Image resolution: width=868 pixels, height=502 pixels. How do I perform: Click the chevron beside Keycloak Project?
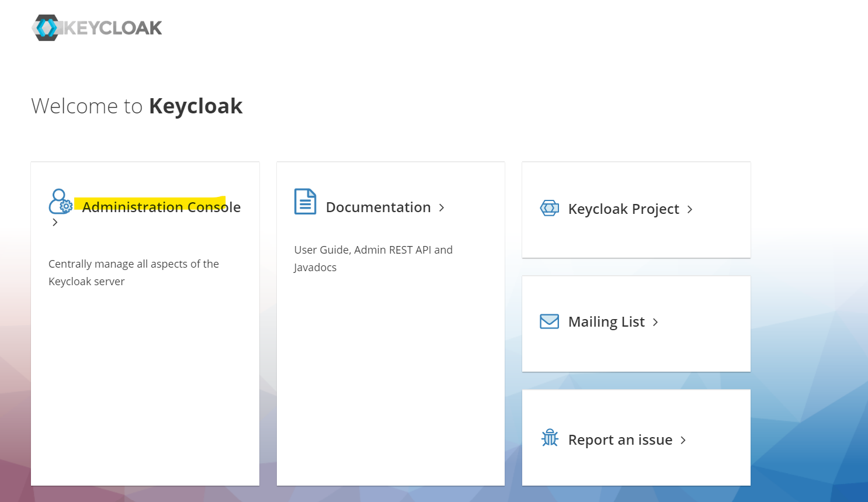tap(690, 209)
